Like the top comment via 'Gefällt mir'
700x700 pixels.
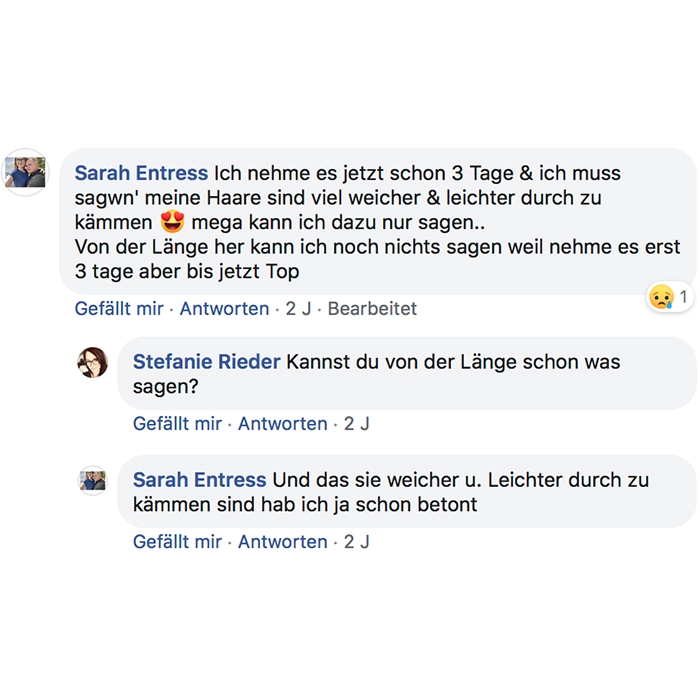(119, 309)
